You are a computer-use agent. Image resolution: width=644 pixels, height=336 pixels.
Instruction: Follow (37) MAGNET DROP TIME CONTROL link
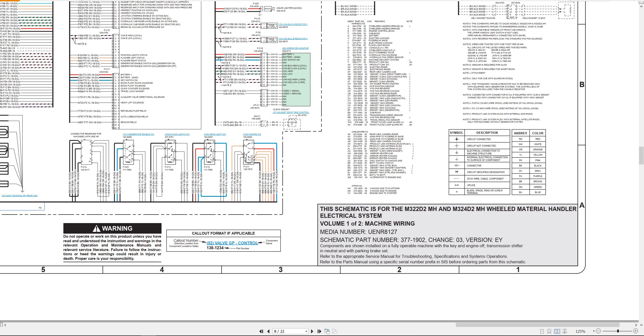(x=291, y=112)
